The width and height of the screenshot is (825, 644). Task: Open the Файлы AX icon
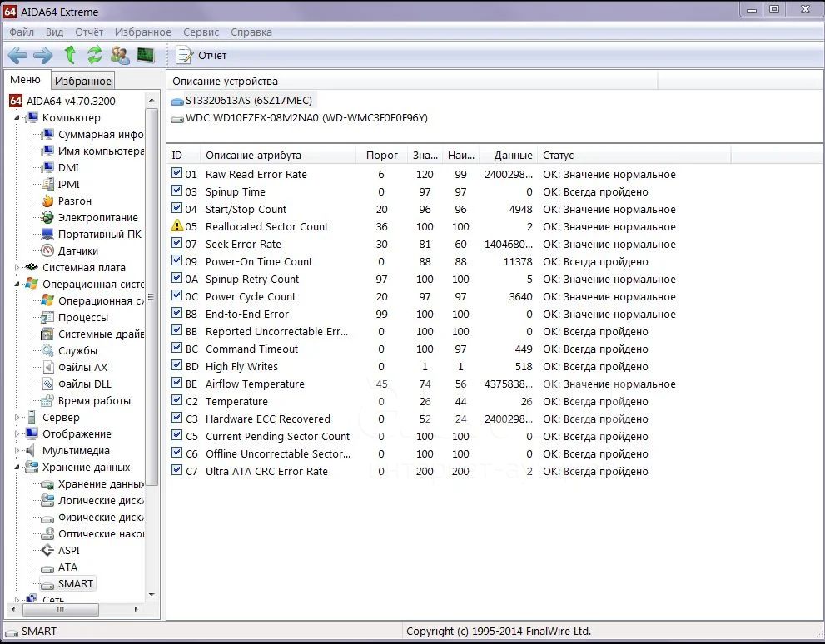pos(48,367)
